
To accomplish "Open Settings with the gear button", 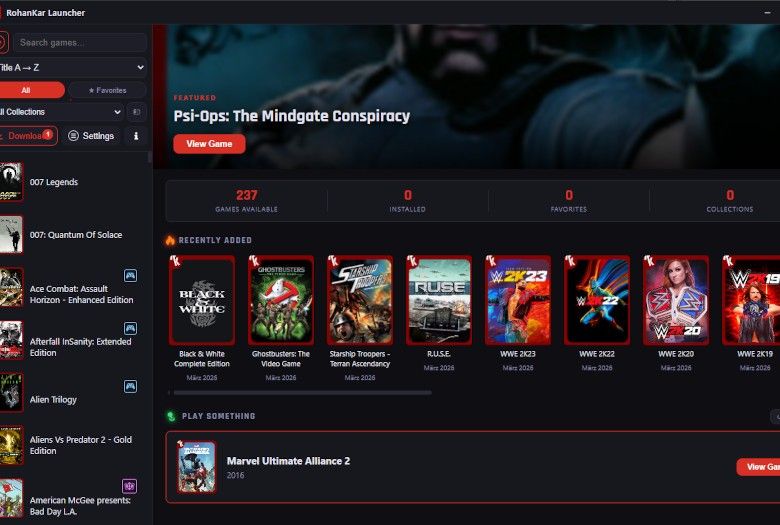I will (92, 136).
